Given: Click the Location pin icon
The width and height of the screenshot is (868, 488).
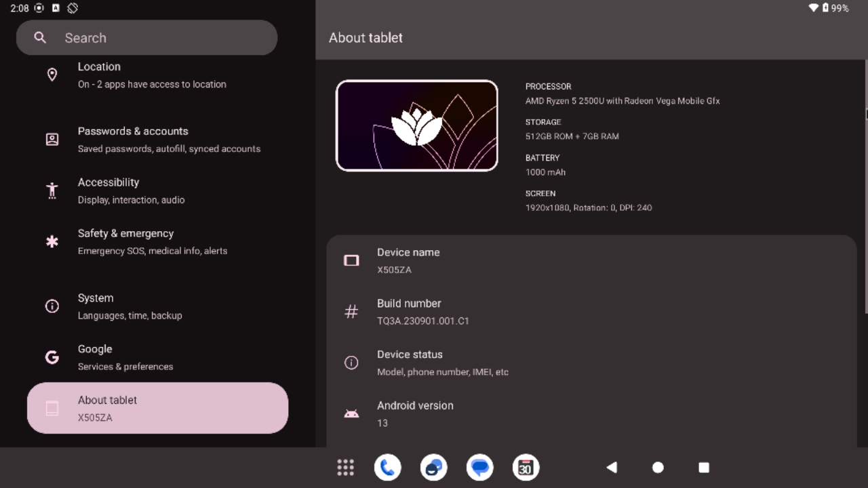Looking at the screenshot, I should click(x=52, y=75).
